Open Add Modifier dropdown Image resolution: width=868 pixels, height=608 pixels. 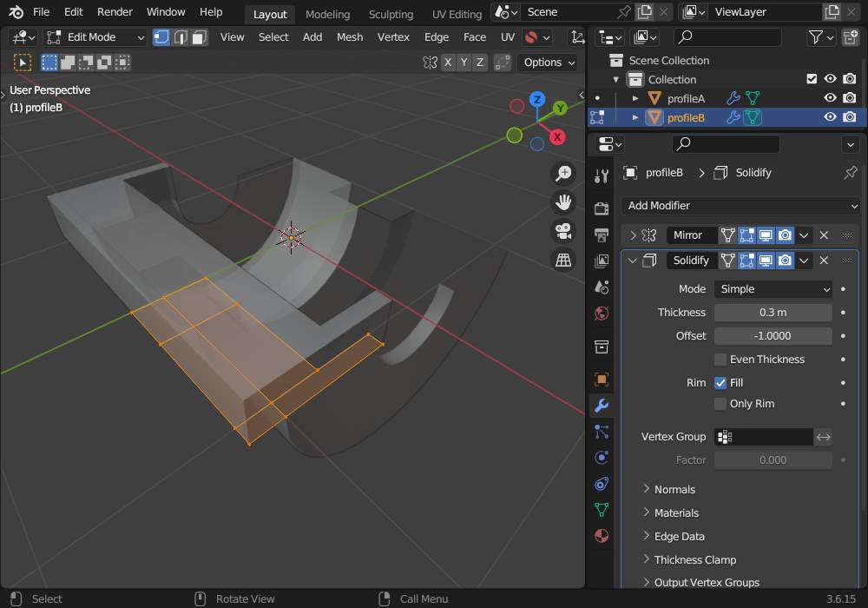point(740,206)
